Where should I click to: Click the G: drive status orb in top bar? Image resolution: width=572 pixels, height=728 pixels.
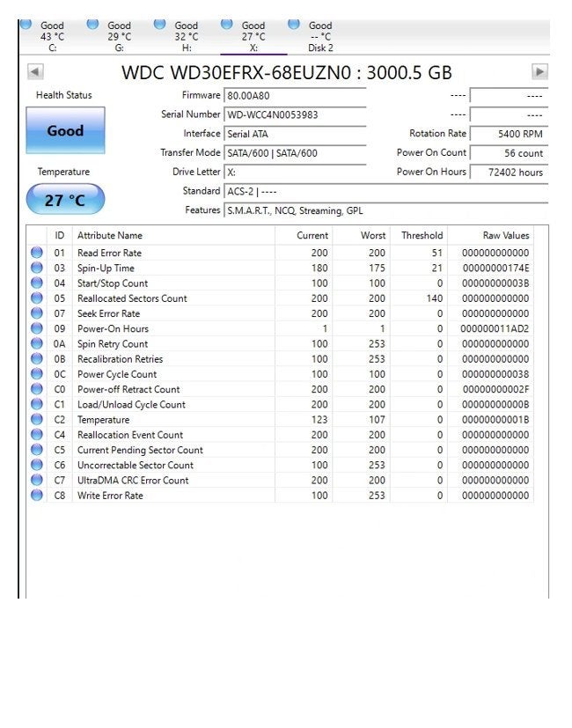93,23
